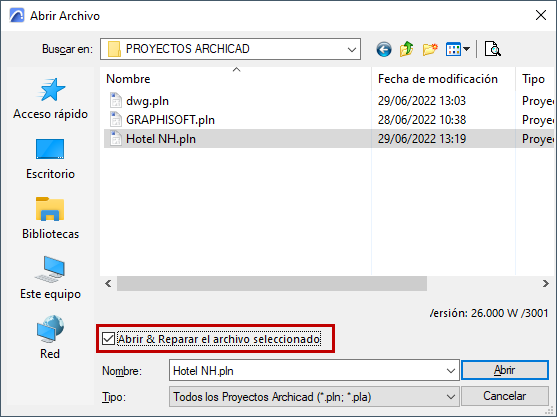Click the scroll left arrow
557x417 pixels.
(108, 283)
